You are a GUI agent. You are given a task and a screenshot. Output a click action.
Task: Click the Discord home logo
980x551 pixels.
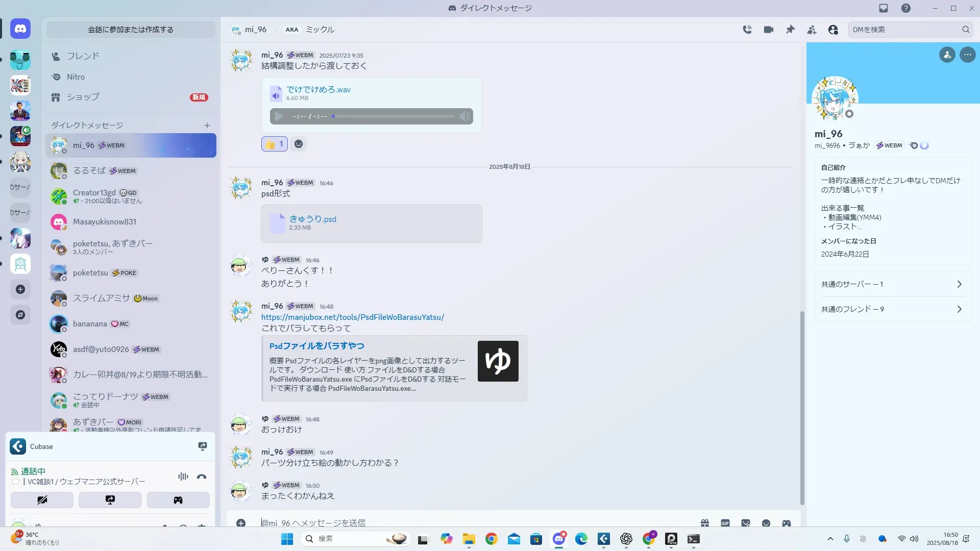pyautogui.click(x=20, y=29)
